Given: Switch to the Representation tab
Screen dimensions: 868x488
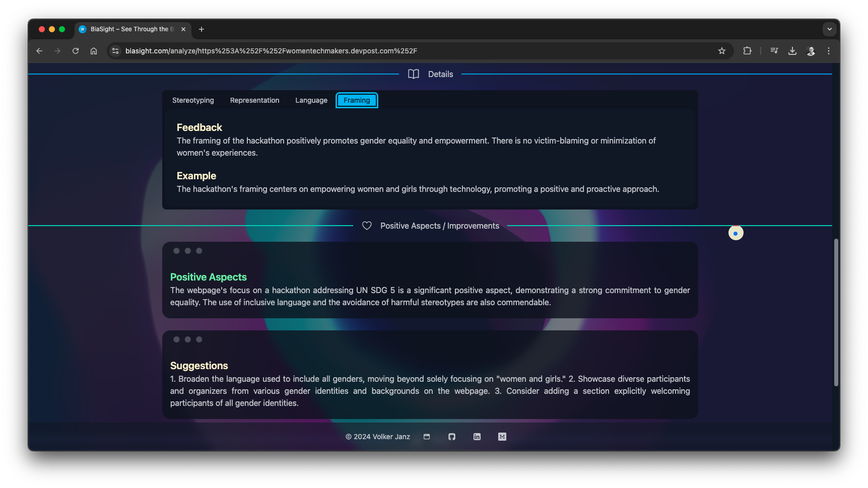Looking at the screenshot, I should pos(254,100).
